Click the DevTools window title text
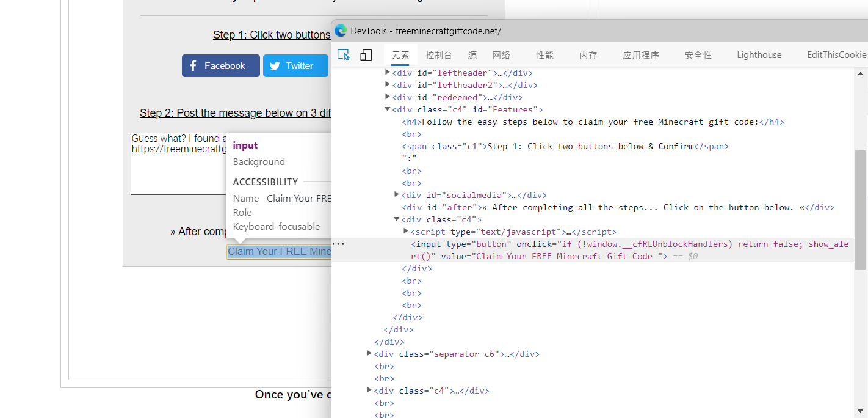868x418 pixels. pyautogui.click(x=425, y=31)
